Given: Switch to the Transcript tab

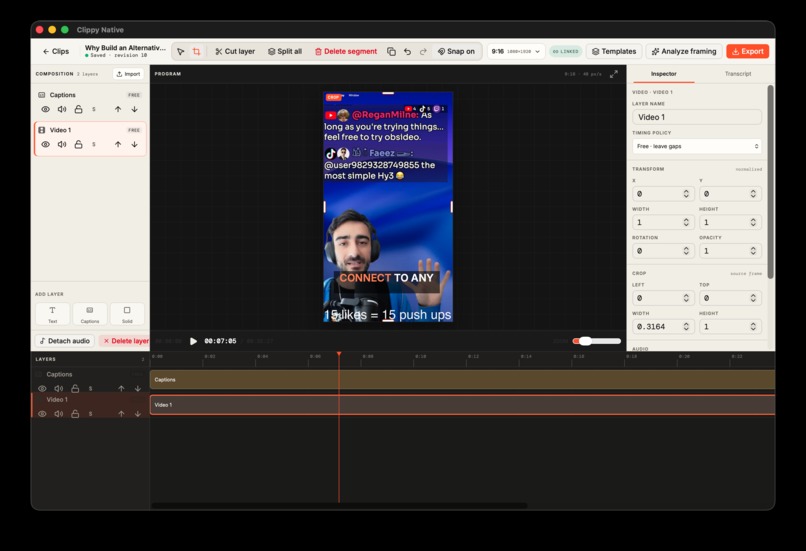Looking at the screenshot, I should click(x=738, y=74).
